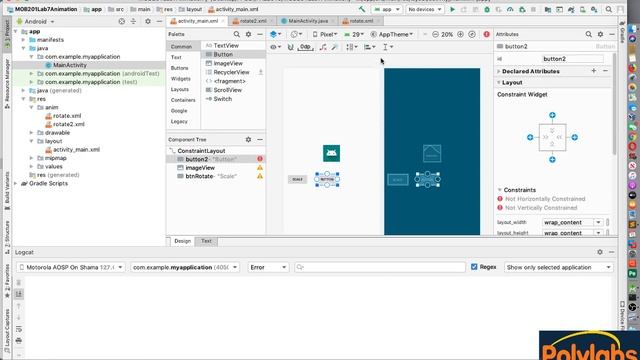This screenshot has width=640, height=360.
Task: Search attributes with magnifier in Attributes panel
Action: [x=589, y=34]
